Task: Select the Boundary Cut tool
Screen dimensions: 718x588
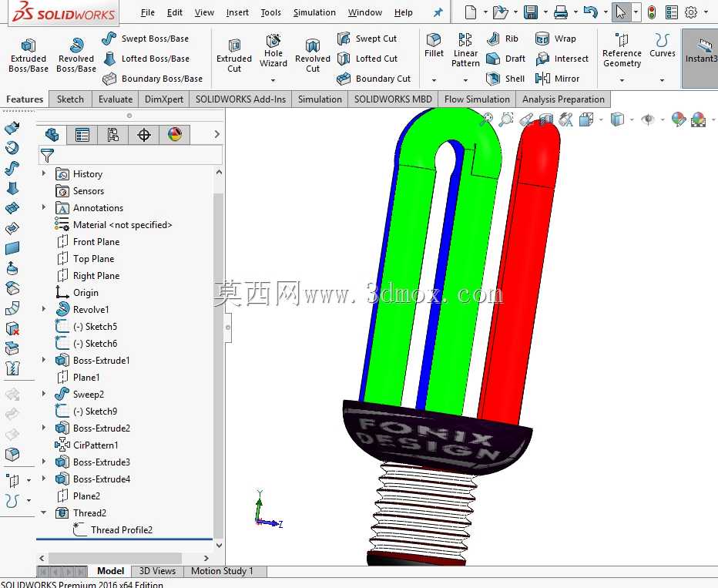Action: click(x=374, y=79)
